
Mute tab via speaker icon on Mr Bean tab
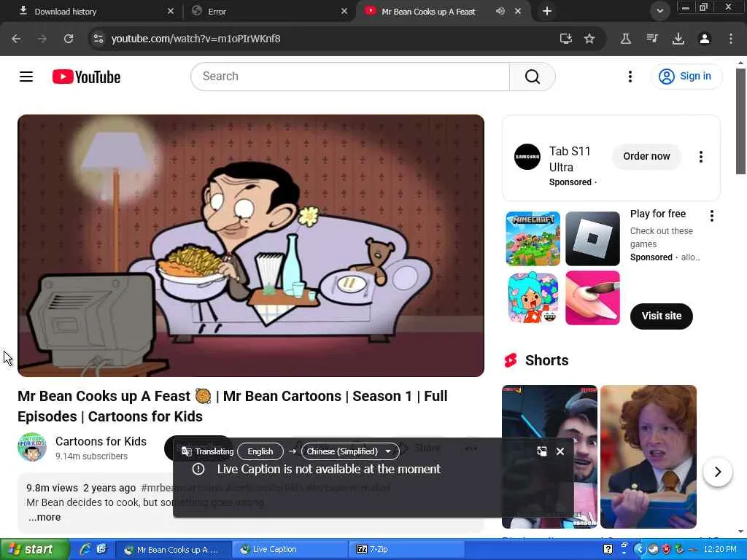(x=500, y=11)
